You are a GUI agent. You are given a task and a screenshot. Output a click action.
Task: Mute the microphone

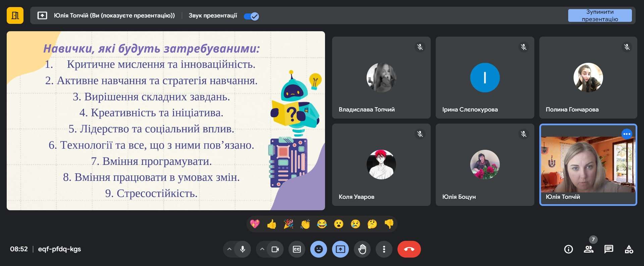(243, 249)
